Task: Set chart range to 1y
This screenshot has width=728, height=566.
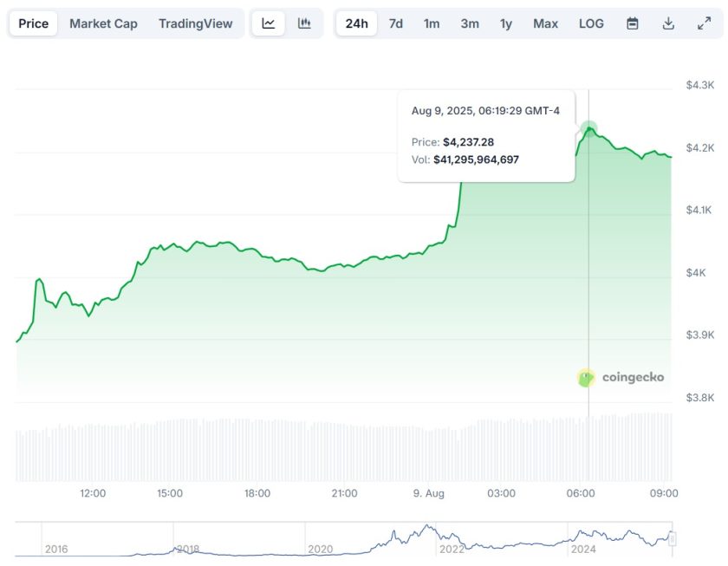Action: tap(506, 23)
